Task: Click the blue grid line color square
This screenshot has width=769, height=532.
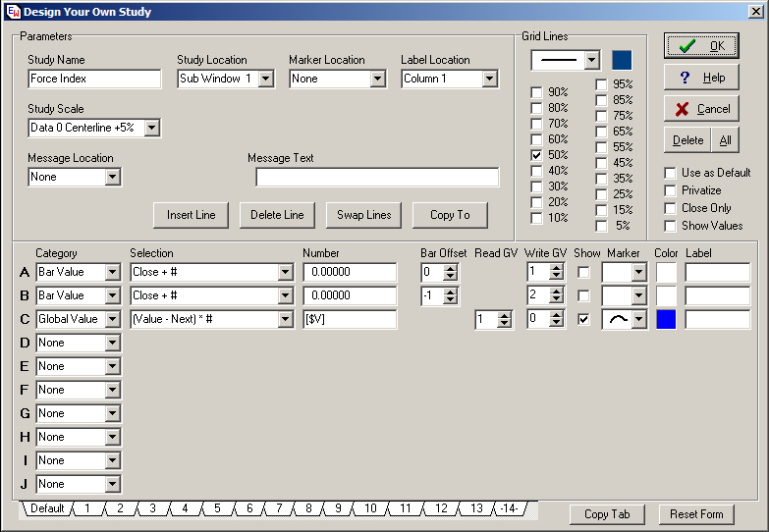Action: [x=622, y=61]
